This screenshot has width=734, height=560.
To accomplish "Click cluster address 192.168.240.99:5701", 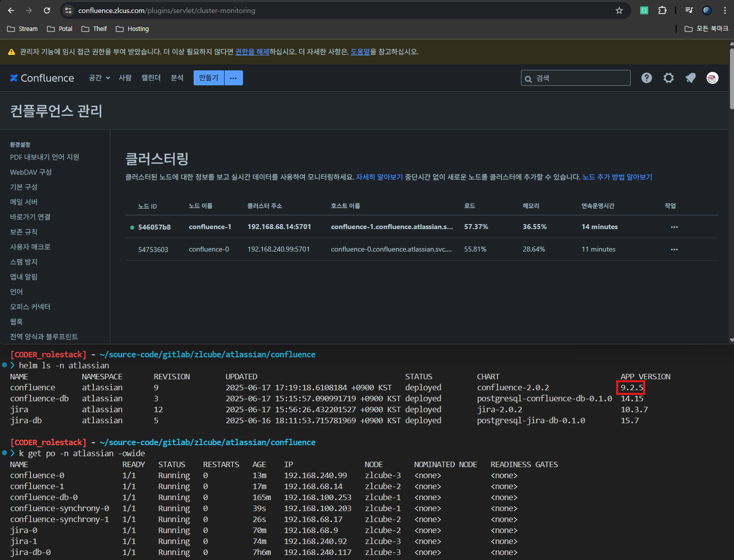I will 278,249.
